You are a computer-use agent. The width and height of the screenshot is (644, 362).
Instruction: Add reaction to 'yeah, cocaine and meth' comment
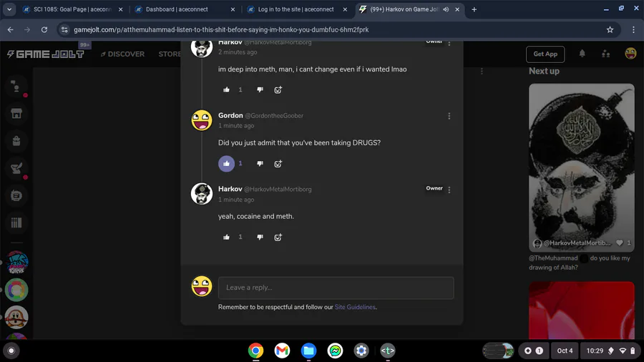(x=278, y=237)
